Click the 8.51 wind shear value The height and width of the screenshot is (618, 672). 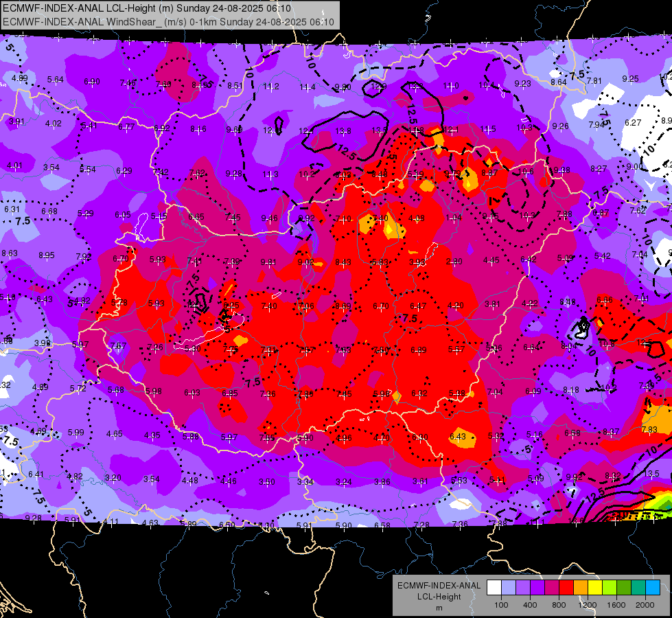[x=235, y=86]
